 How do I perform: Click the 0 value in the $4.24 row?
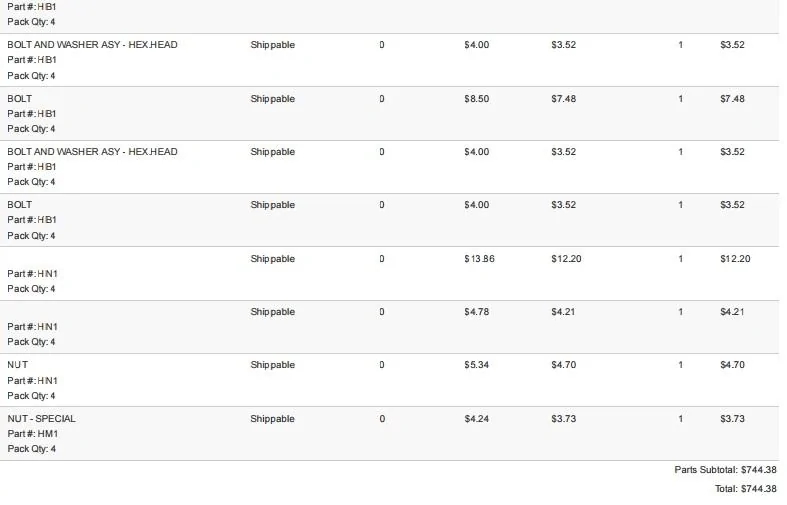click(382, 419)
